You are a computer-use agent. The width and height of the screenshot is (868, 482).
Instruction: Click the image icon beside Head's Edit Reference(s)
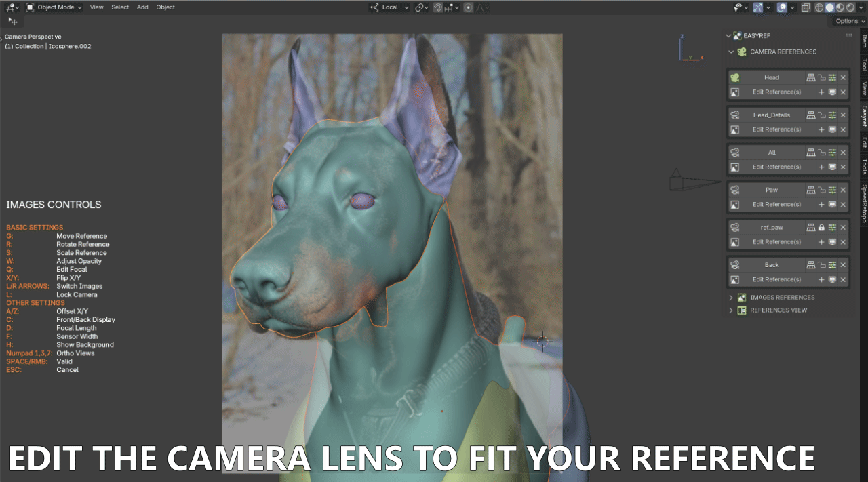735,92
